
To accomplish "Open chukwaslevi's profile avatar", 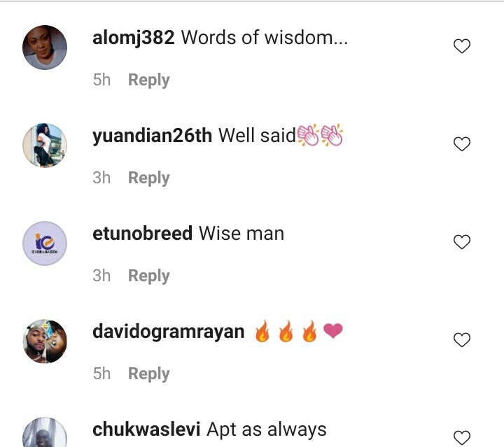I will (x=45, y=432).
